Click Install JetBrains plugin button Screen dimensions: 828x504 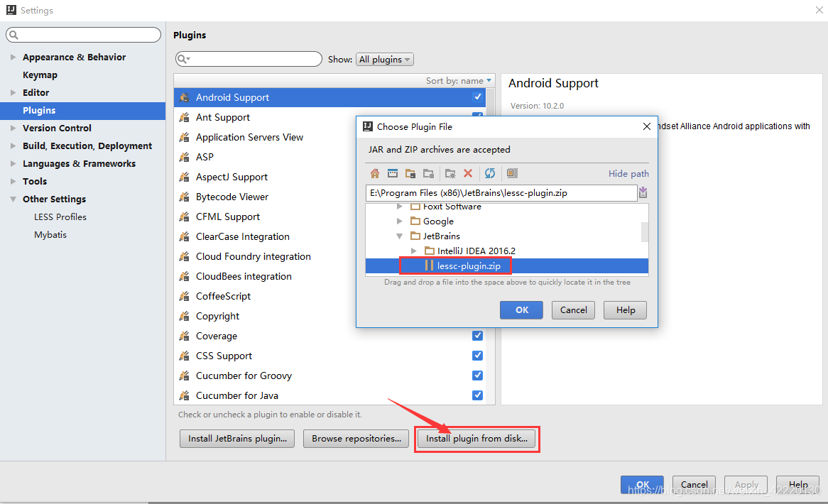[237, 439]
